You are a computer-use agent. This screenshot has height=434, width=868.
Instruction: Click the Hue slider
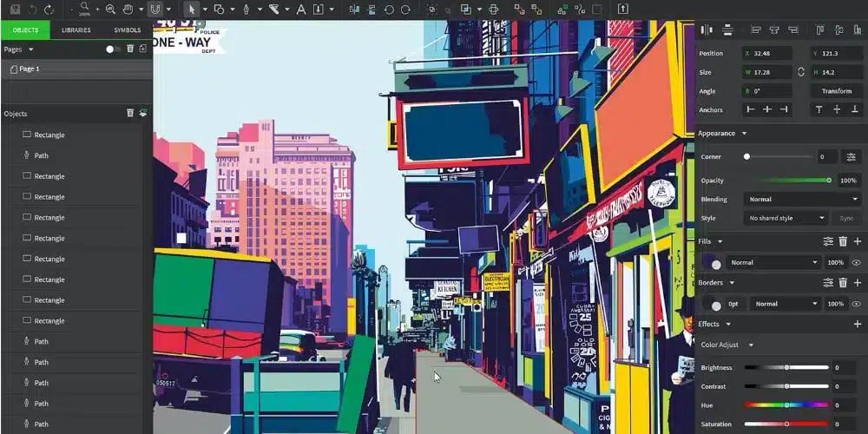tap(786, 404)
